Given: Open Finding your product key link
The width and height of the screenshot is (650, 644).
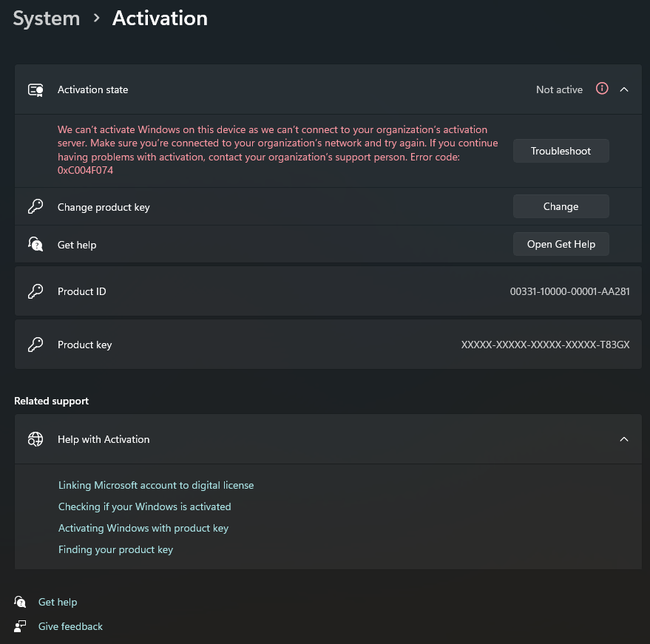Looking at the screenshot, I should (x=115, y=549).
